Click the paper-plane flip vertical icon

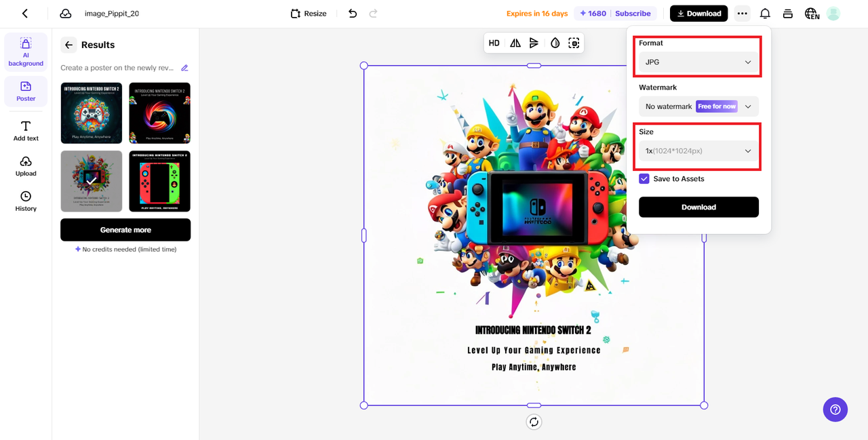click(x=534, y=43)
